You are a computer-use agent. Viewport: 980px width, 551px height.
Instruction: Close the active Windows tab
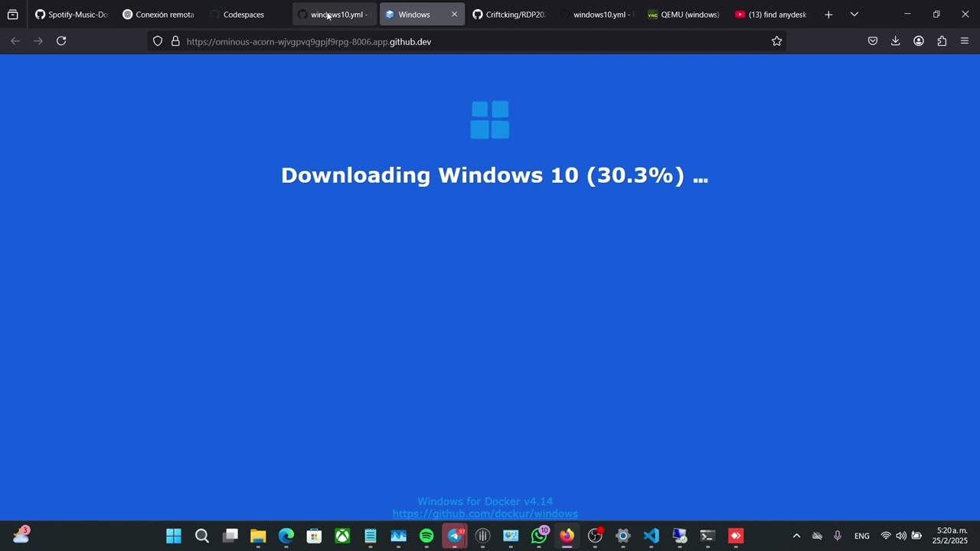(454, 15)
